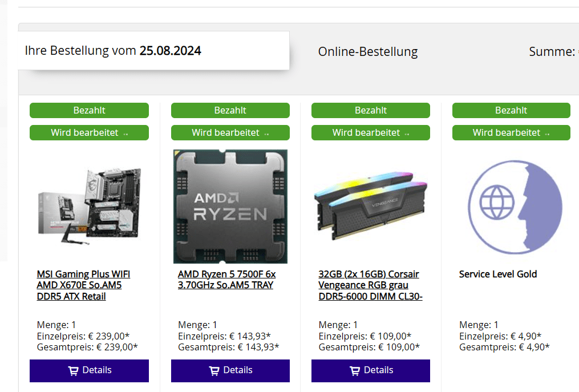Click the Corsair Vengeance RAM image
The width and height of the screenshot is (579, 392).
point(370,205)
